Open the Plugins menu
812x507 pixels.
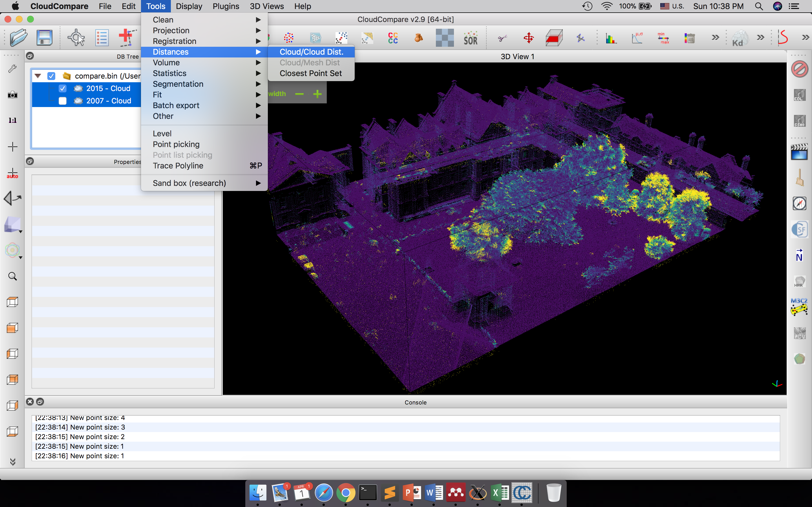pos(226,6)
